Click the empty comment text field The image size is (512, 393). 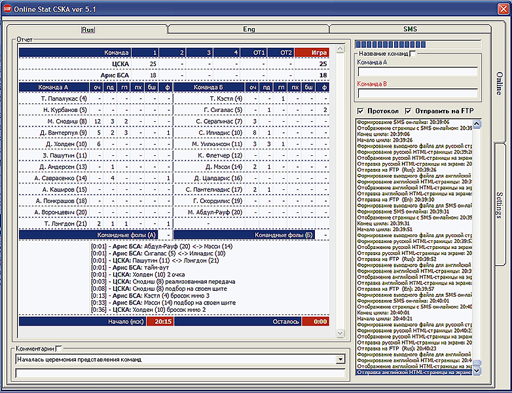pos(180,373)
